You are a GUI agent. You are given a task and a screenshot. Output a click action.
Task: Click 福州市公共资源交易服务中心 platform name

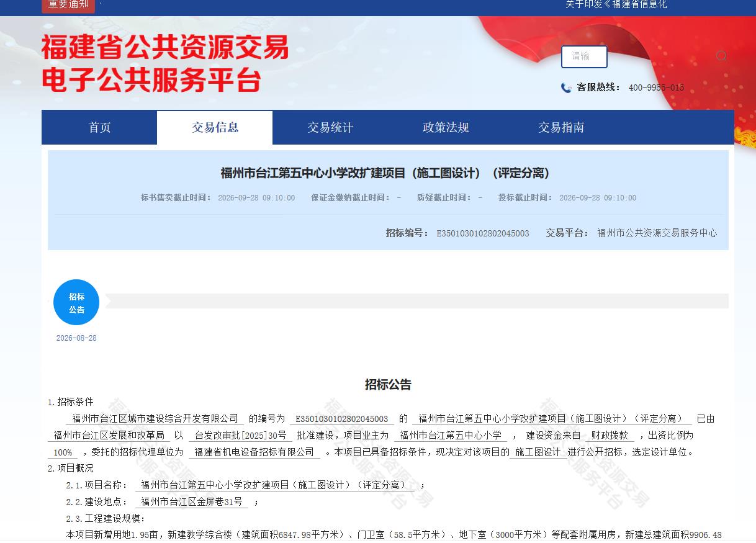(657, 233)
